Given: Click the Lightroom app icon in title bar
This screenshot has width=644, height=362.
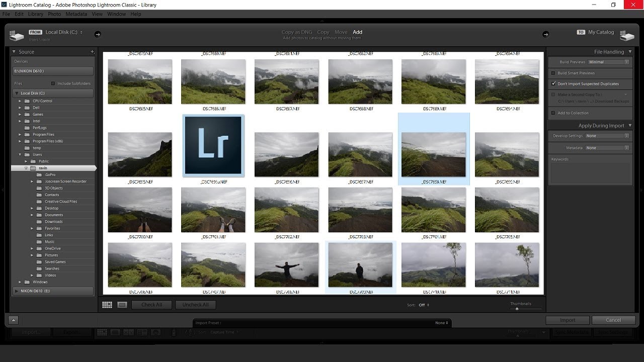Looking at the screenshot, I should (4, 5).
